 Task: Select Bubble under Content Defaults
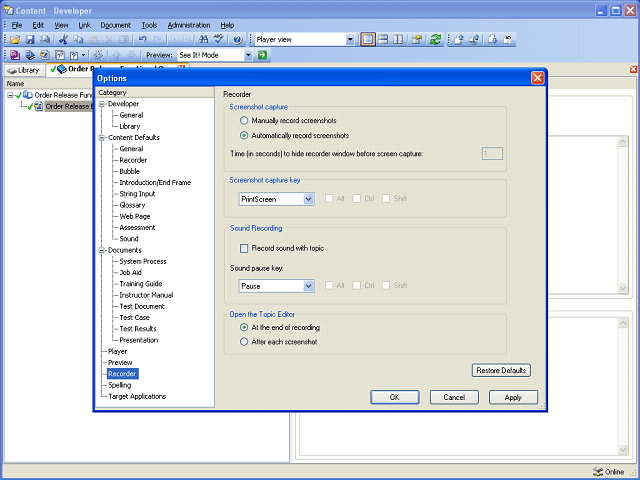pyautogui.click(x=129, y=171)
